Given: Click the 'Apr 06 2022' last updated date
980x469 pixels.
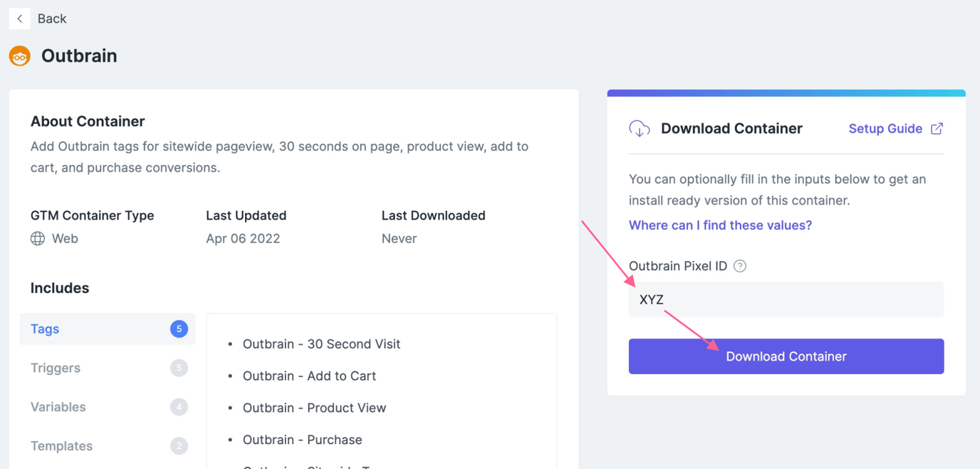Looking at the screenshot, I should [243, 239].
